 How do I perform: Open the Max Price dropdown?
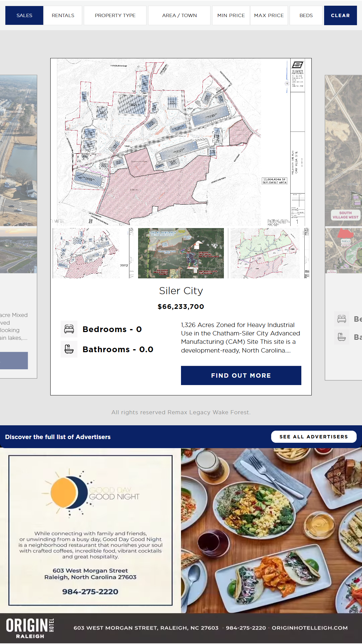(269, 15)
